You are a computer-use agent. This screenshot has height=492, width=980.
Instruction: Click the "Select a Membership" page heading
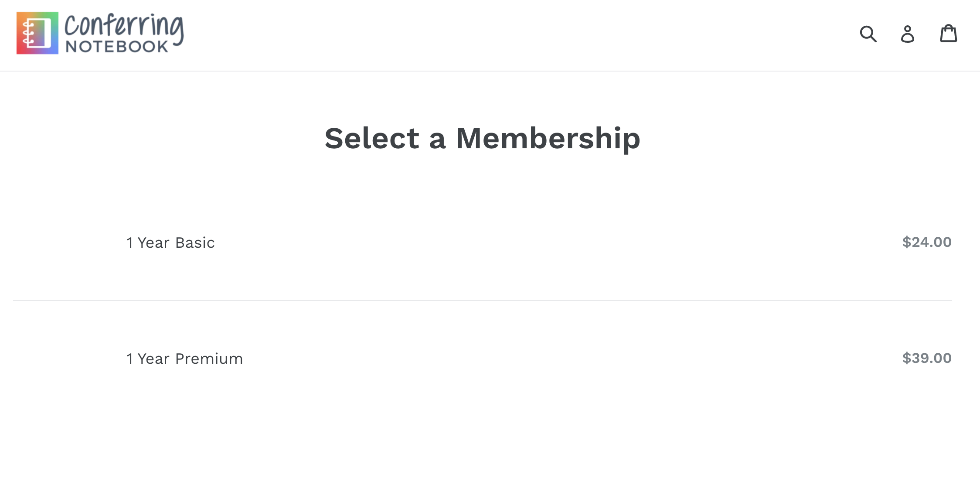[x=482, y=138]
